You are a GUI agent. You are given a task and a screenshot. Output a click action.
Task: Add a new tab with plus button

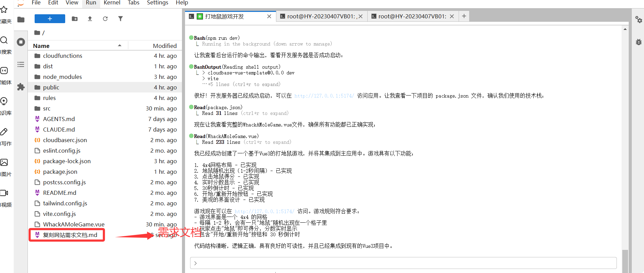point(464,16)
